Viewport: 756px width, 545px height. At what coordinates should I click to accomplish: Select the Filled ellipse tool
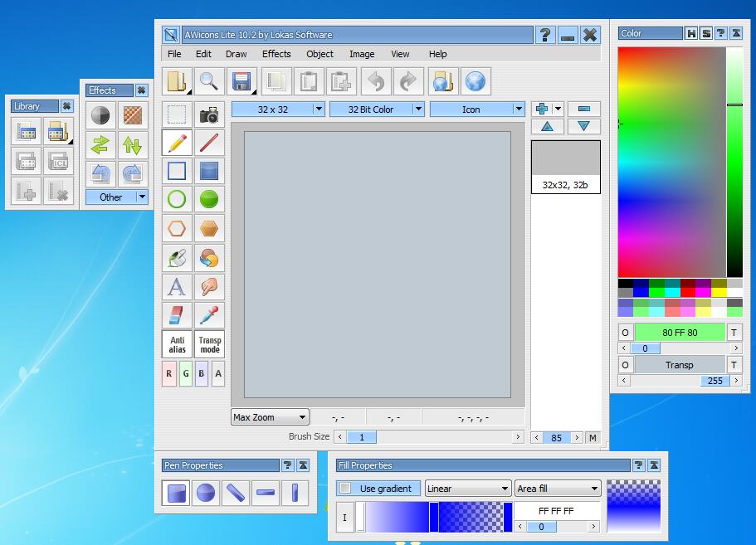point(209,199)
